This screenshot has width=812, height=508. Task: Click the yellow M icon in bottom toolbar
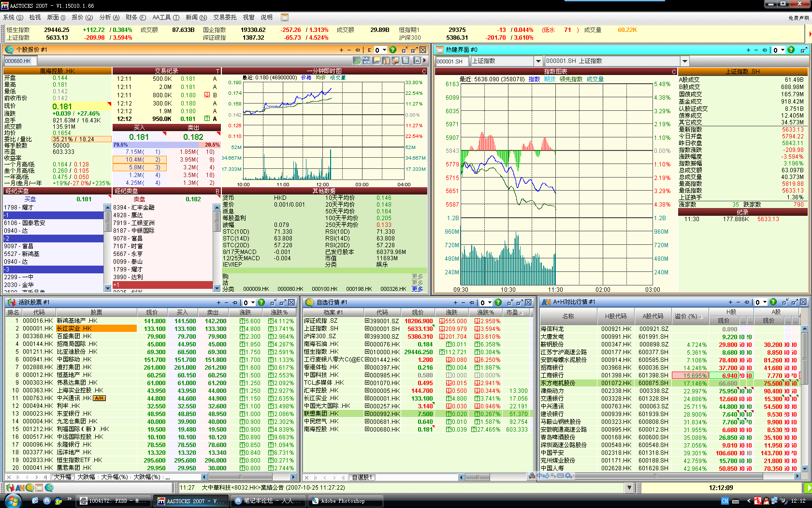[29, 488]
